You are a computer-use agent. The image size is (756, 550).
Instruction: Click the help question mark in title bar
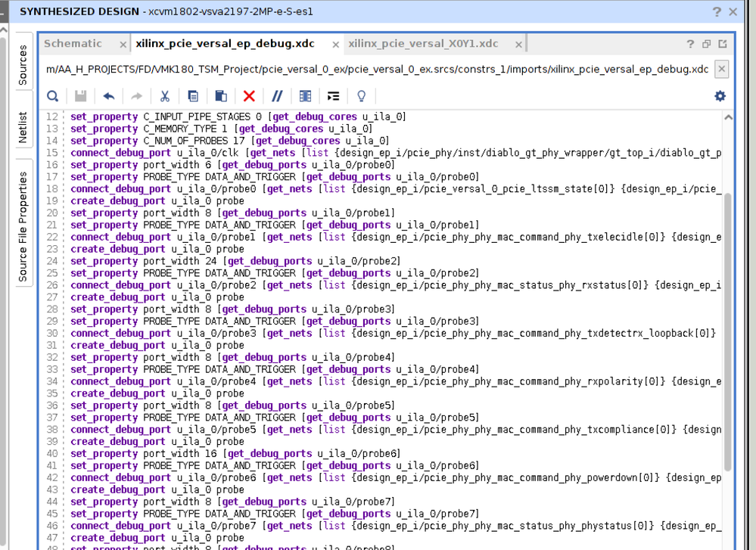717,12
